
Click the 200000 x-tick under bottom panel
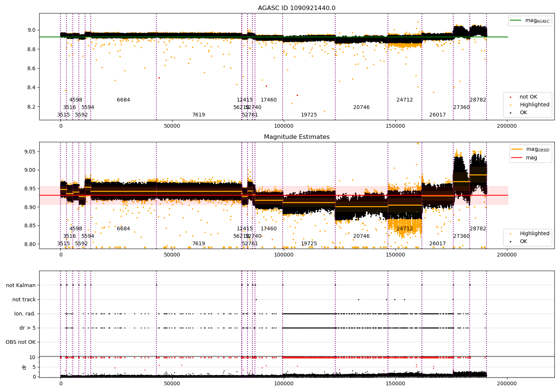[507, 383]
